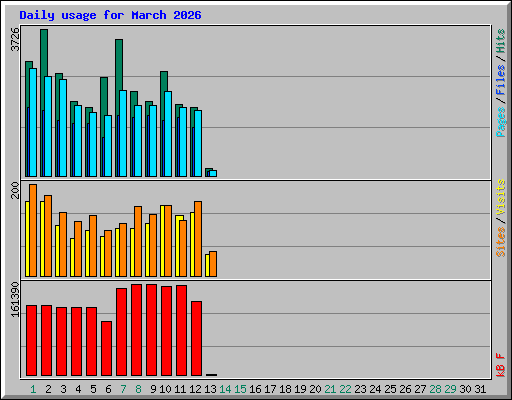Click the orange sites bar for day 13

[213, 264]
